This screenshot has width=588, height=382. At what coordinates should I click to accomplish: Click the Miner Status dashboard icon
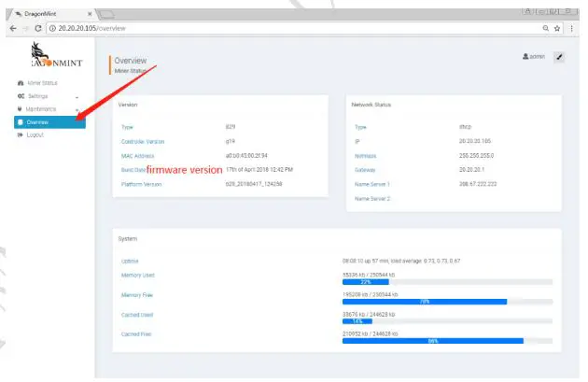[x=21, y=83]
